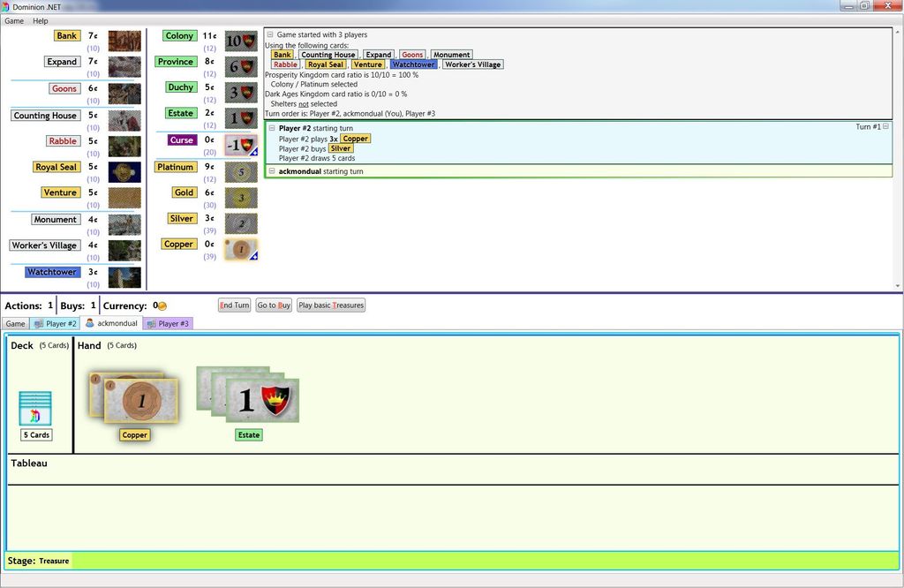Click the Colony 10-point card icon
This screenshot has width=904, height=588.
tap(241, 41)
